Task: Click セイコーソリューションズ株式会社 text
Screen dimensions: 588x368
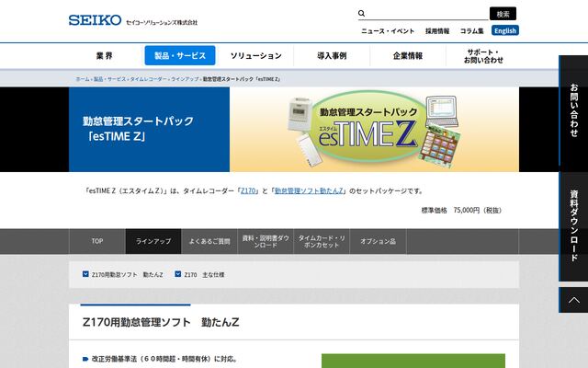Action: pos(162,22)
